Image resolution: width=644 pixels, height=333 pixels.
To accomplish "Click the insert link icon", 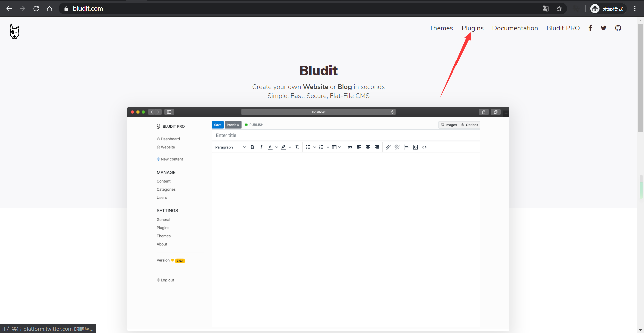I will pos(388,147).
